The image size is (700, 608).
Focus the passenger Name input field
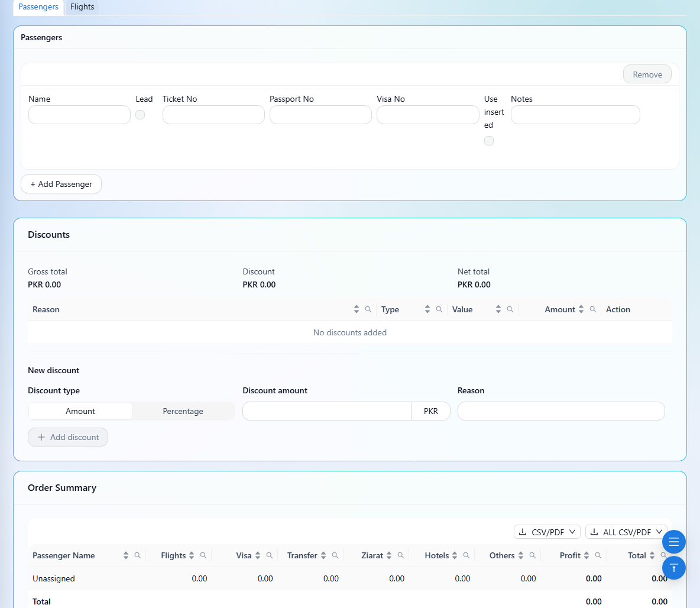click(79, 115)
